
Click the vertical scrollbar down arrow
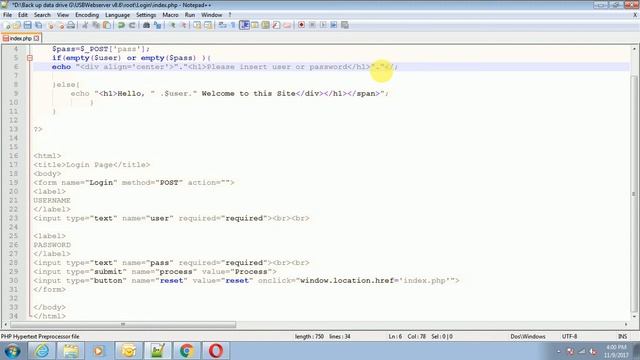tap(634, 316)
